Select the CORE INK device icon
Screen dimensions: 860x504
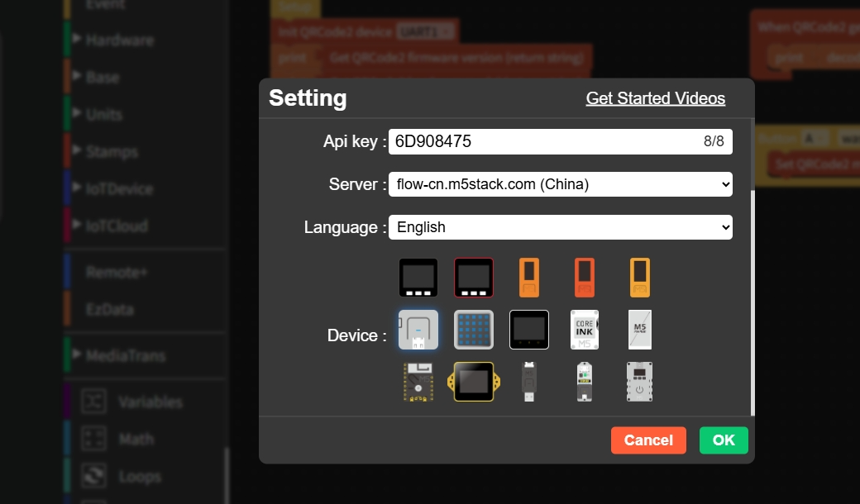pos(585,330)
